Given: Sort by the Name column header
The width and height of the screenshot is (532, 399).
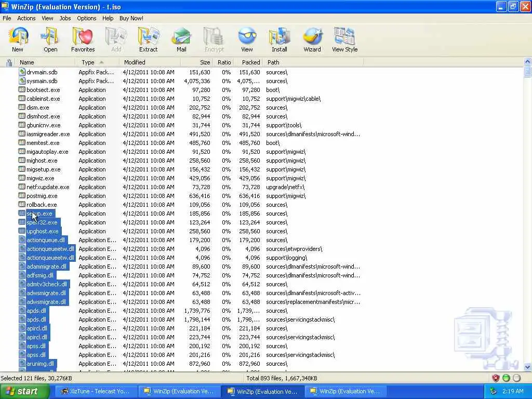Looking at the screenshot, I should click(46, 62).
